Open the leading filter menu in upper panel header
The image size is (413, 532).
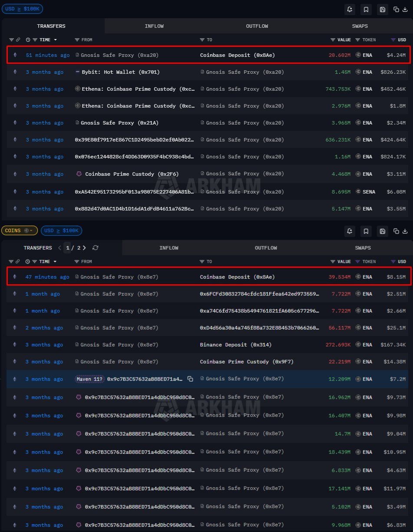[x=12, y=40]
